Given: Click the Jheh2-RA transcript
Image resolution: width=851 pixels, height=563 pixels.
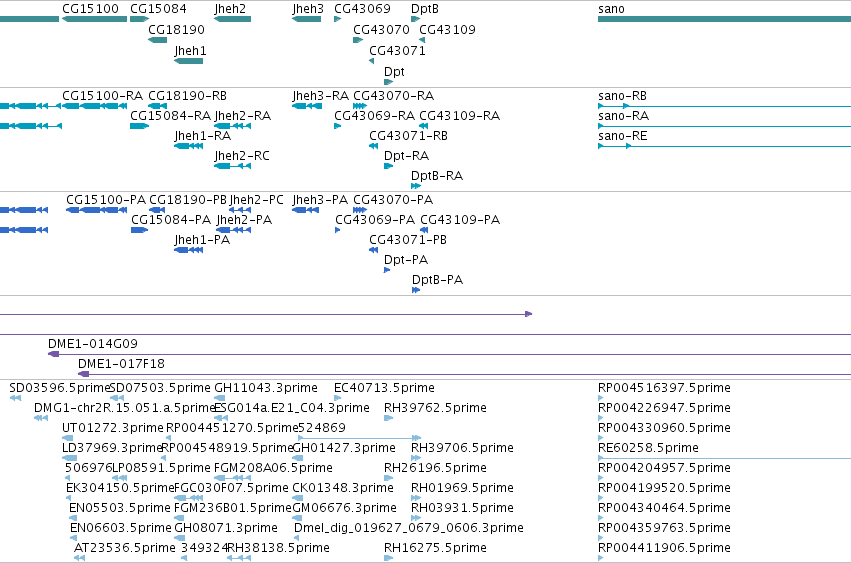Looking at the screenshot, I should 232,126.
